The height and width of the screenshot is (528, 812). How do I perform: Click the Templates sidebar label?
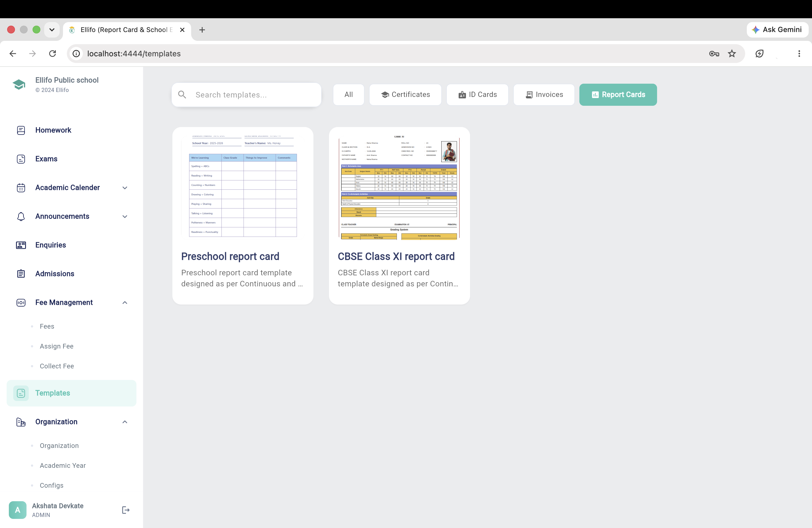click(x=52, y=393)
